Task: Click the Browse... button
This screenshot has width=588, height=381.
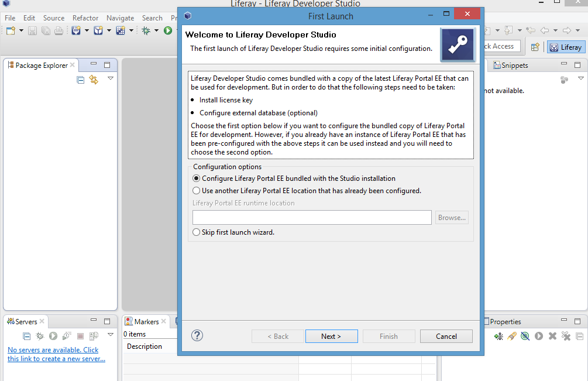Action: click(452, 218)
